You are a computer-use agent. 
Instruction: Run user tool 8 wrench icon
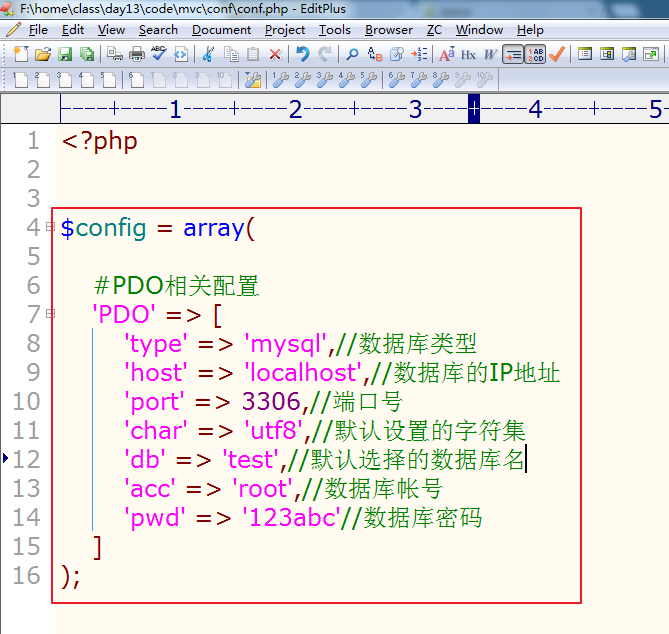point(441,79)
